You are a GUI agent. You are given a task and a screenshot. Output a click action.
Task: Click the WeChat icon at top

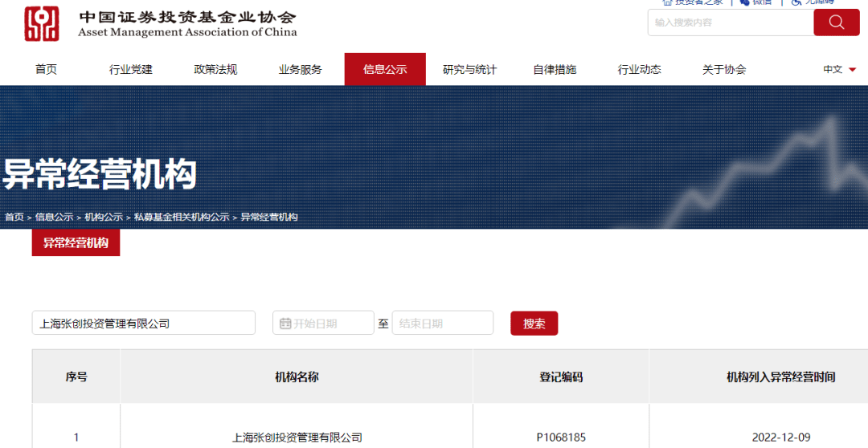(x=744, y=2)
